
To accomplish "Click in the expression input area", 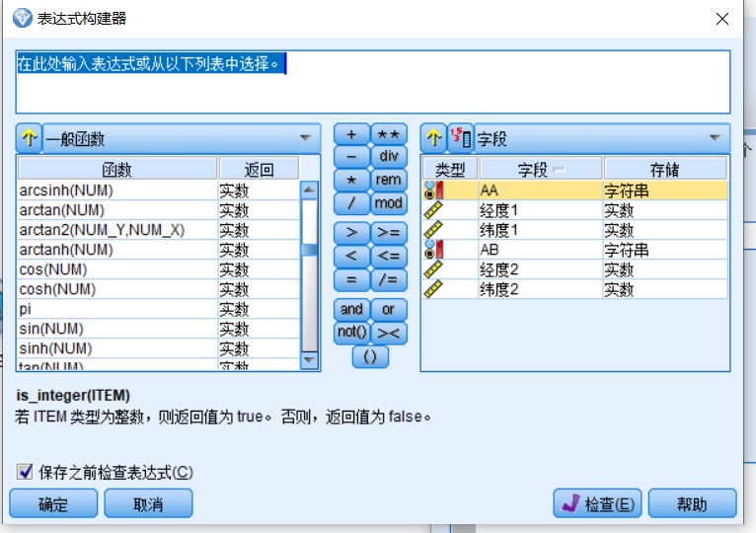I will (373, 82).
